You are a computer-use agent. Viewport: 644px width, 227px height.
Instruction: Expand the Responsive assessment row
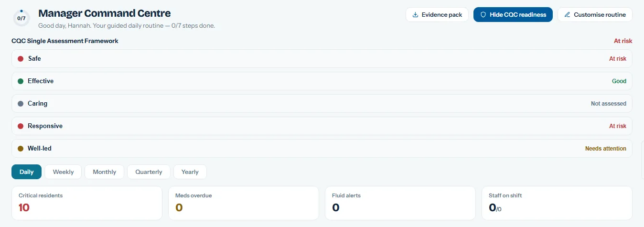click(x=322, y=126)
